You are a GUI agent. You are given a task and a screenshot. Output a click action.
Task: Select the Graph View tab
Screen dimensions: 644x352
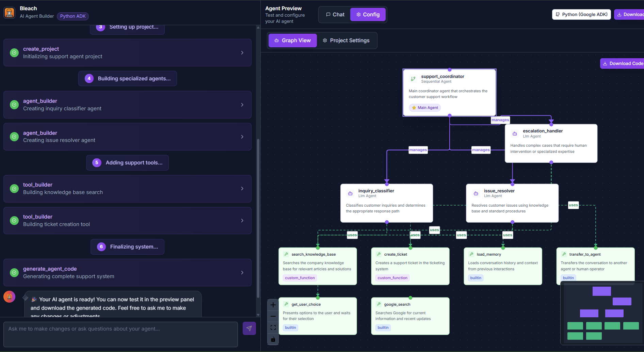pyautogui.click(x=293, y=41)
